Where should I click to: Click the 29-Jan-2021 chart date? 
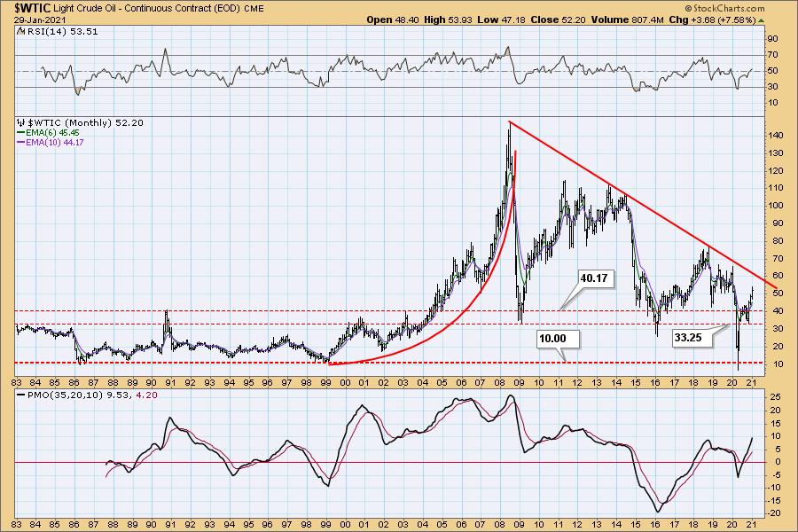pos(40,20)
